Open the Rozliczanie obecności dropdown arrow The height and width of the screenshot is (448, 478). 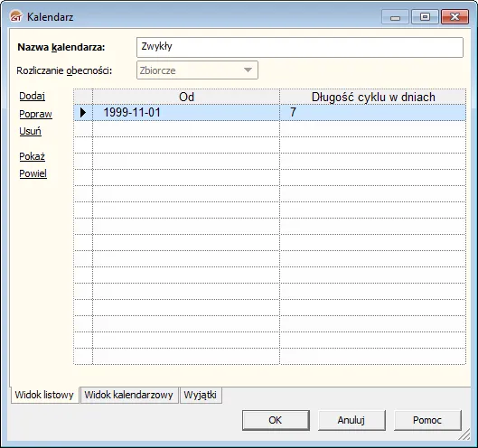(248, 70)
